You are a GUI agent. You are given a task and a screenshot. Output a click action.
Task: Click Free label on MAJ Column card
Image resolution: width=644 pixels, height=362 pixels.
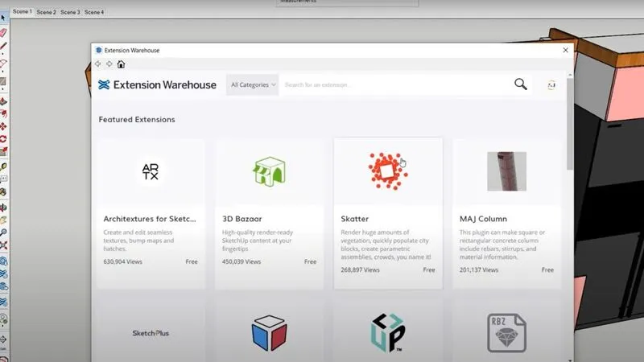click(547, 269)
